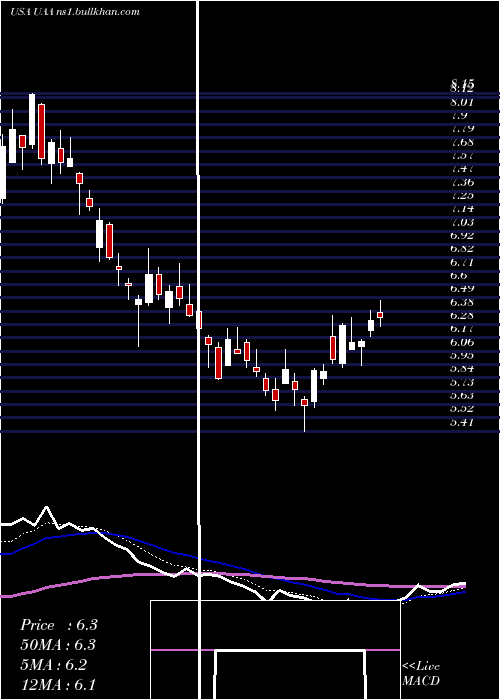The height and width of the screenshot is (700, 500).
Task: Click the 5.84 price axis label
Action: [462, 369]
